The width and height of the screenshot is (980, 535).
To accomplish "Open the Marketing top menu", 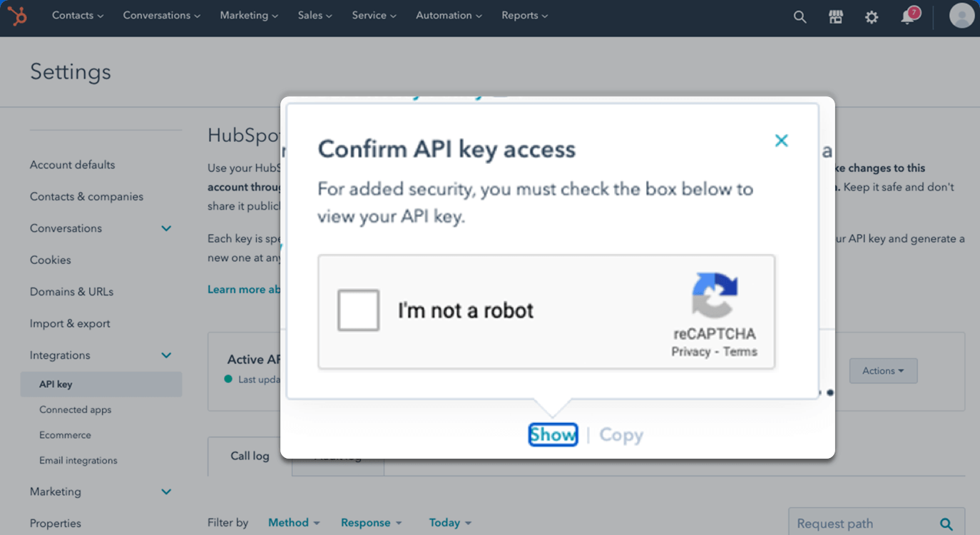I will (249, 15).
